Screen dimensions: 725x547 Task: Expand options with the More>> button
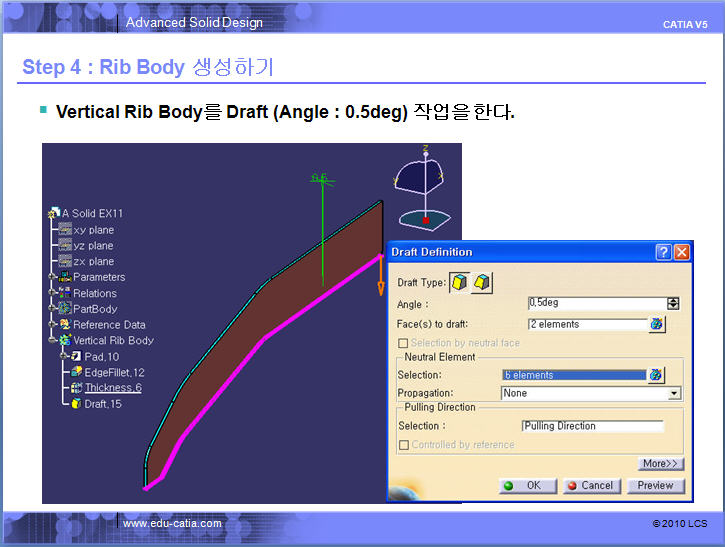click(660, 464)
